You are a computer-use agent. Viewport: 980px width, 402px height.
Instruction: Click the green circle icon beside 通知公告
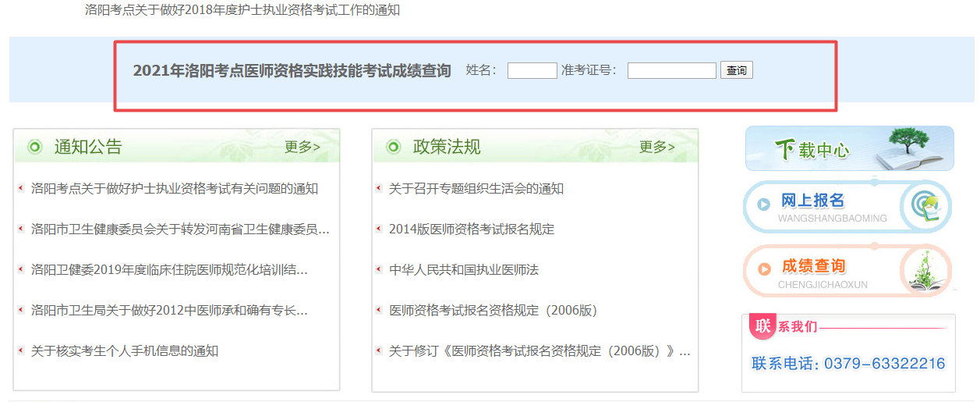[x=35, y=147]
